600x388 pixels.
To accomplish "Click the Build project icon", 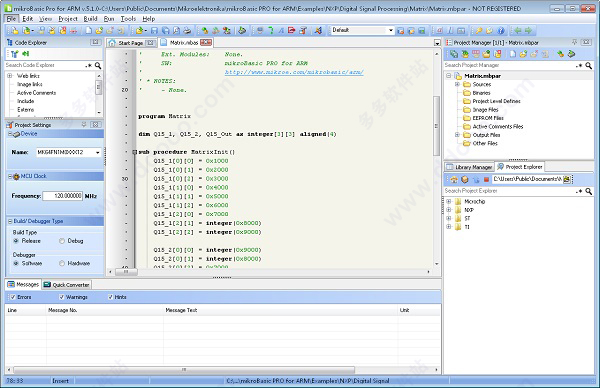I will point(205,30).
